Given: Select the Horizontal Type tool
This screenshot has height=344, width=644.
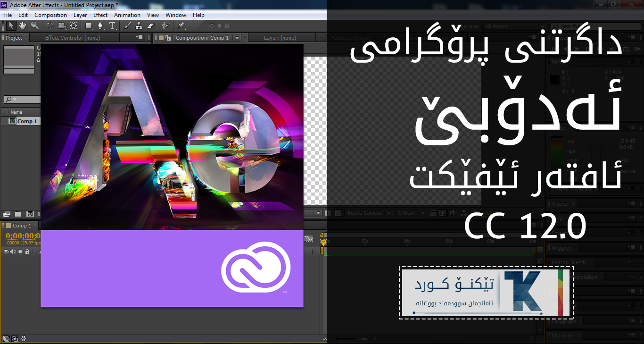Looking at the screenshot, I should pyautogui.click(x=112, y=25).
